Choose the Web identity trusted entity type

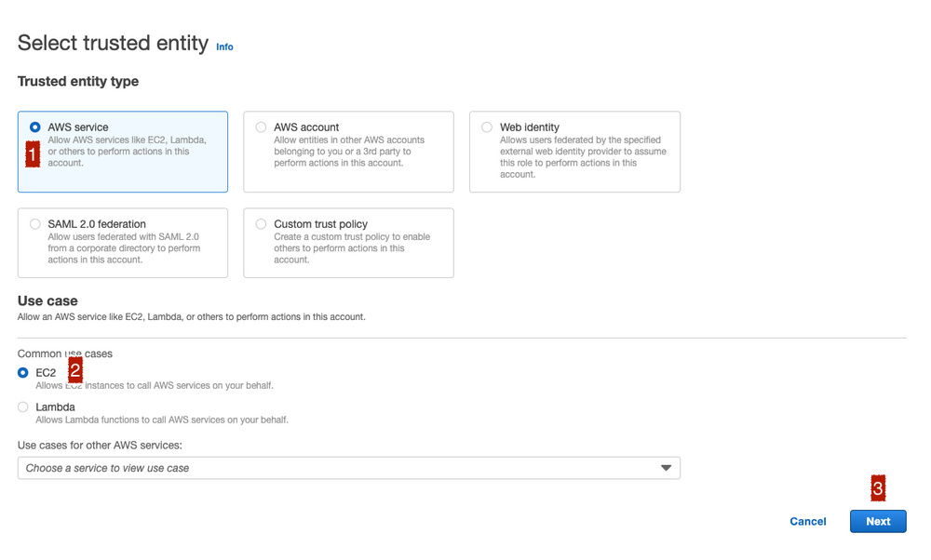[x=486, y=127]
